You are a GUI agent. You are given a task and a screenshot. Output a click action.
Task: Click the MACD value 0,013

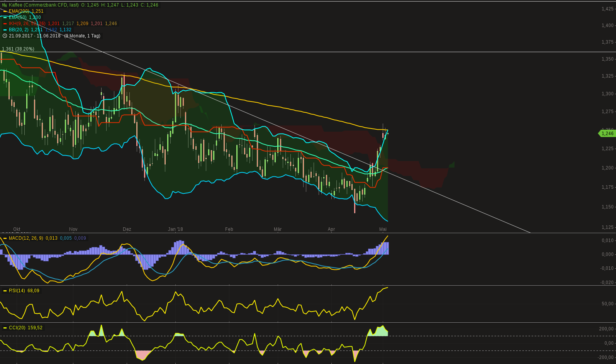51,238
